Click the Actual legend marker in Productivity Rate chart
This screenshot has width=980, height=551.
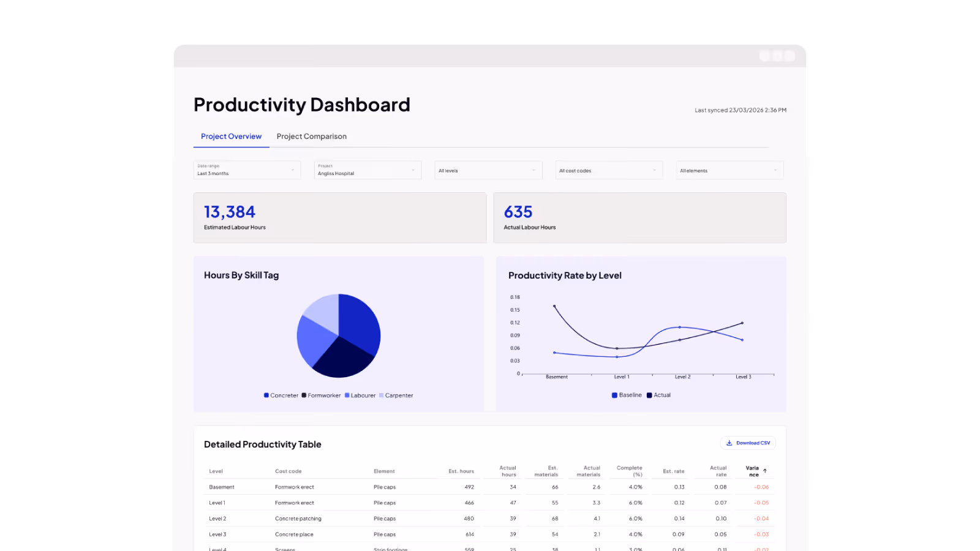(649, 395)
